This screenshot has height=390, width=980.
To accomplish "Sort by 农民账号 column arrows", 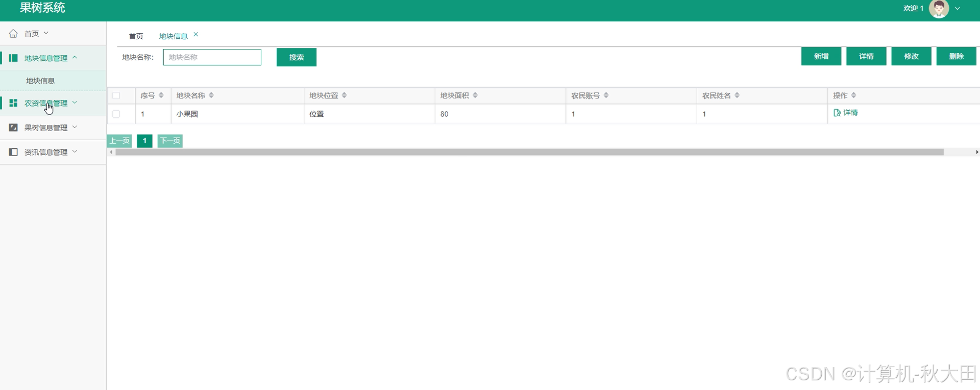I will (606, 95).
